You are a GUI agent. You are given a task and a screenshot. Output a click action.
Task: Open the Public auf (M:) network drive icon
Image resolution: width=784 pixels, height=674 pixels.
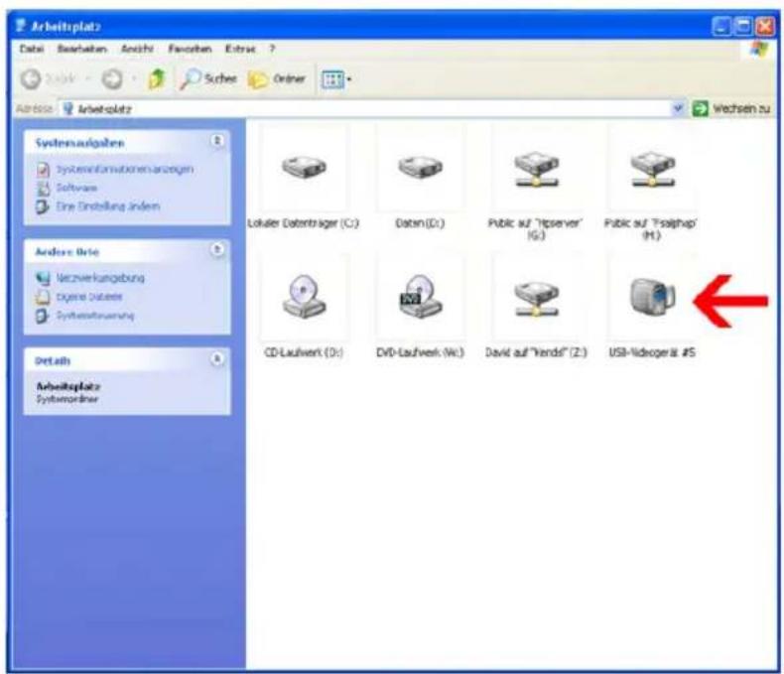[652, 169]
